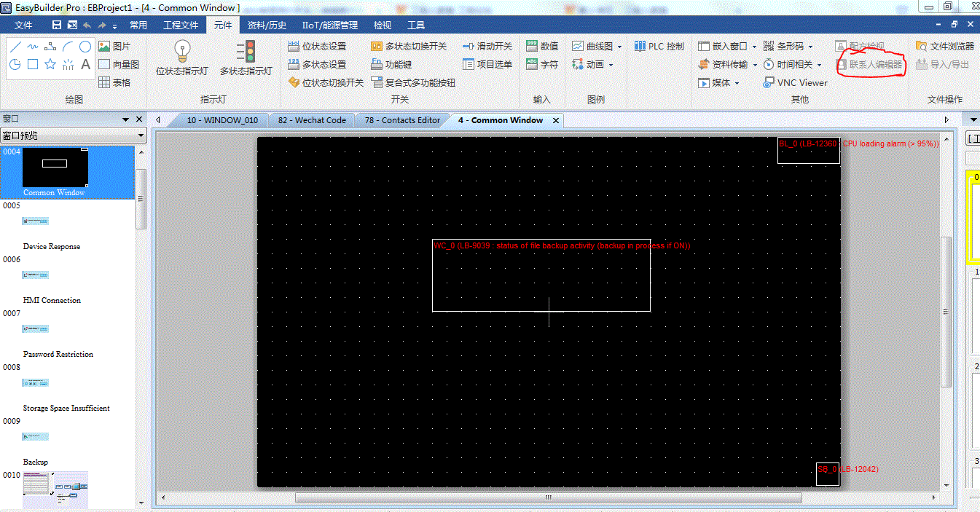Select the star shape tool
Image resolution: width=980 pixels, height=512 pixels.
(50, 64)
